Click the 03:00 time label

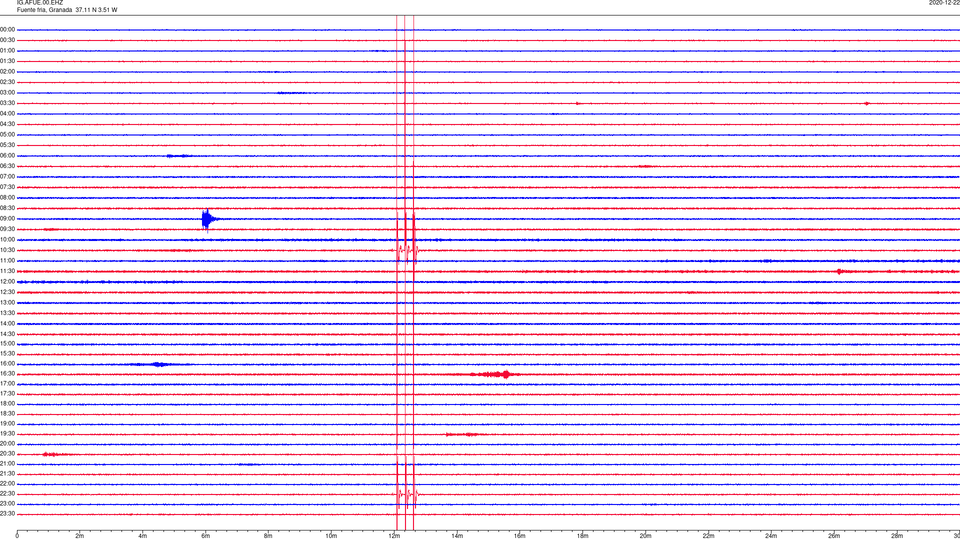(7, 92)
